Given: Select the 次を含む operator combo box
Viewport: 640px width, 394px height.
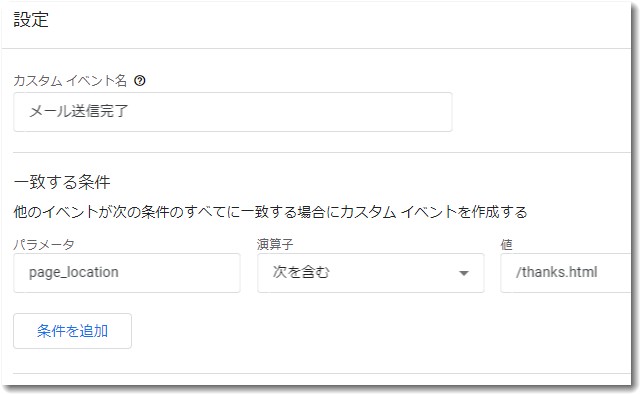Looking at the screenshot, I should [x=371, y=273].
